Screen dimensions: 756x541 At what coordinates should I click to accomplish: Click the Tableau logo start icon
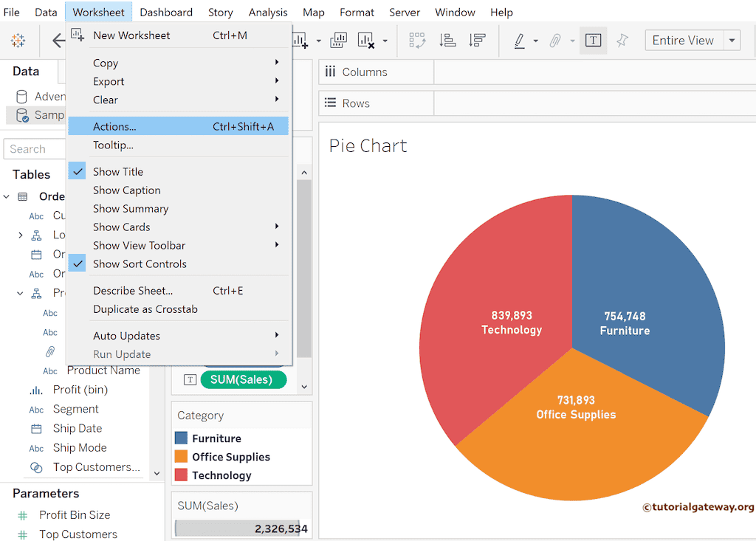click(18, 41)
